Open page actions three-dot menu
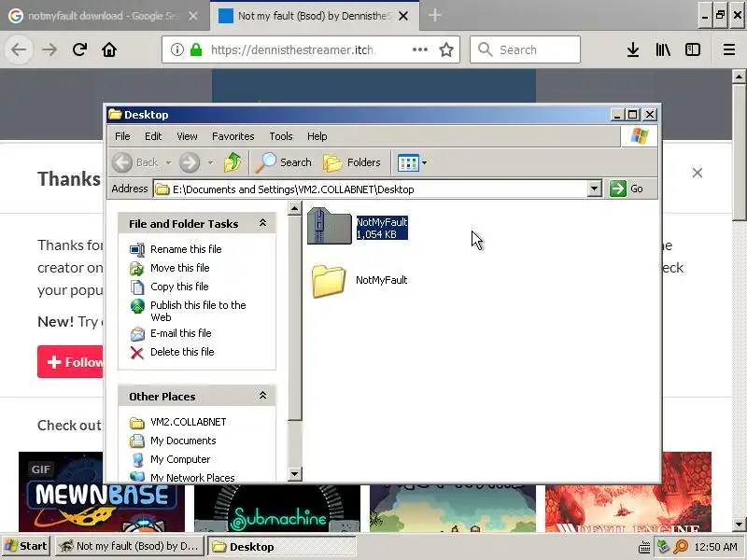This screenshot has height=560, width=747. 419,49
